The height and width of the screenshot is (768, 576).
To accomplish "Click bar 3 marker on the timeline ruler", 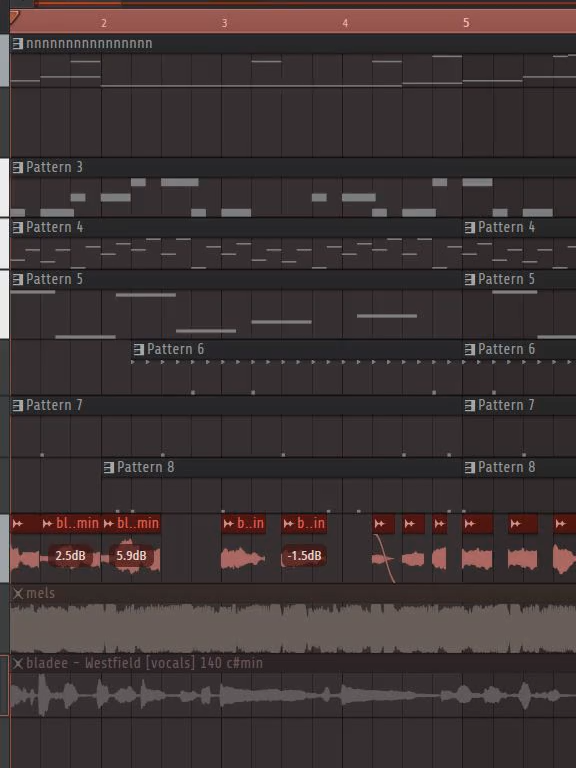I will pos(224,23).
